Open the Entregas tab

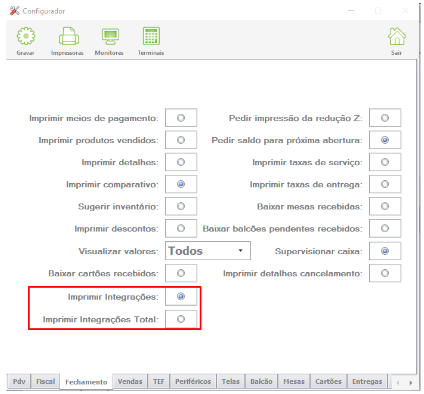pos(367,381)
